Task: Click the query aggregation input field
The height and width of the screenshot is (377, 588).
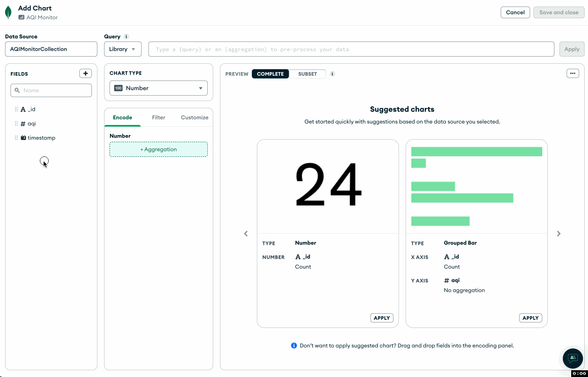Action: tap(351, 49)
